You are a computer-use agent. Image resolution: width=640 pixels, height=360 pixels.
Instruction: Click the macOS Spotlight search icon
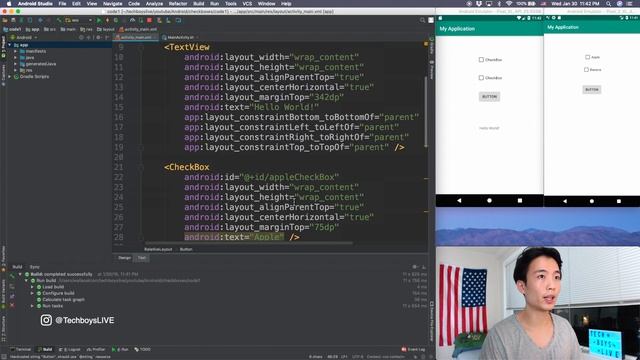(609, 4)
